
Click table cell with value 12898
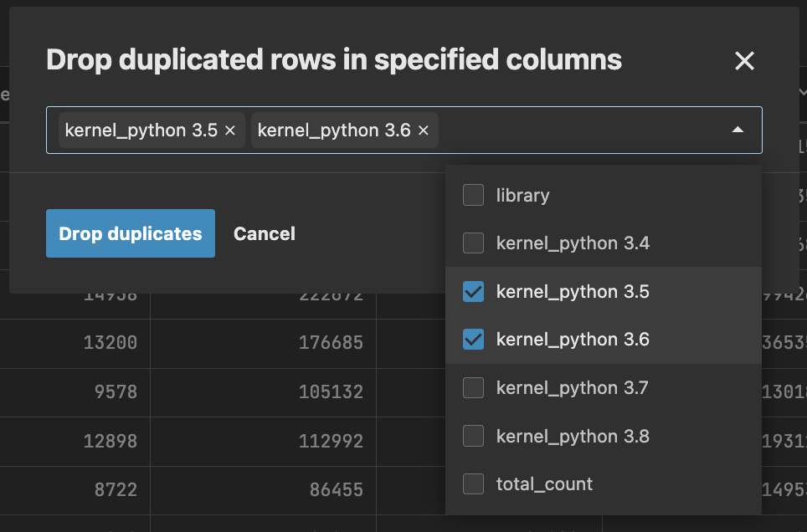pos(110,439)
